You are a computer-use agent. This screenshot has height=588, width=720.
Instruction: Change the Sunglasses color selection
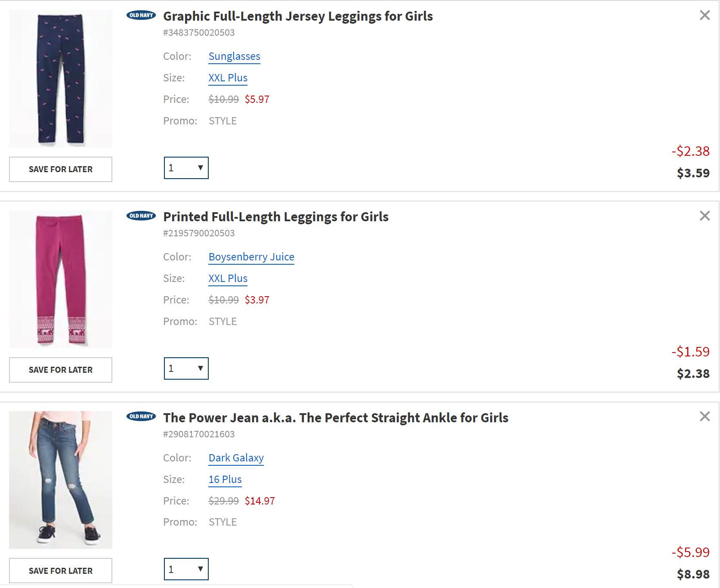coord(234,56)
